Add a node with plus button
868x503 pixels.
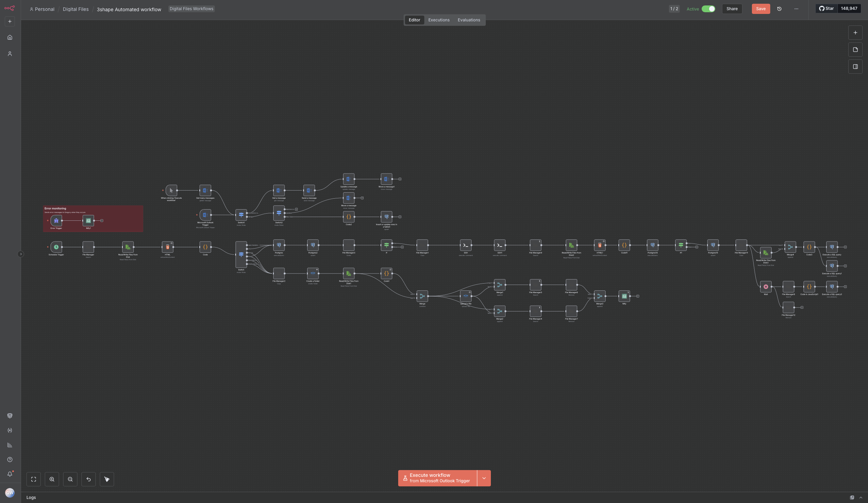(855, 33)
